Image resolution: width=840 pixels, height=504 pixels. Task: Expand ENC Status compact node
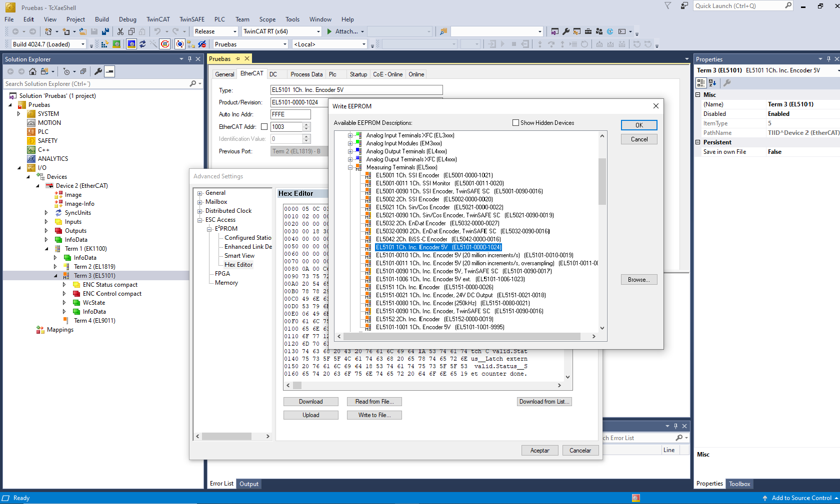pyautogui.click(x=64, y=285)
